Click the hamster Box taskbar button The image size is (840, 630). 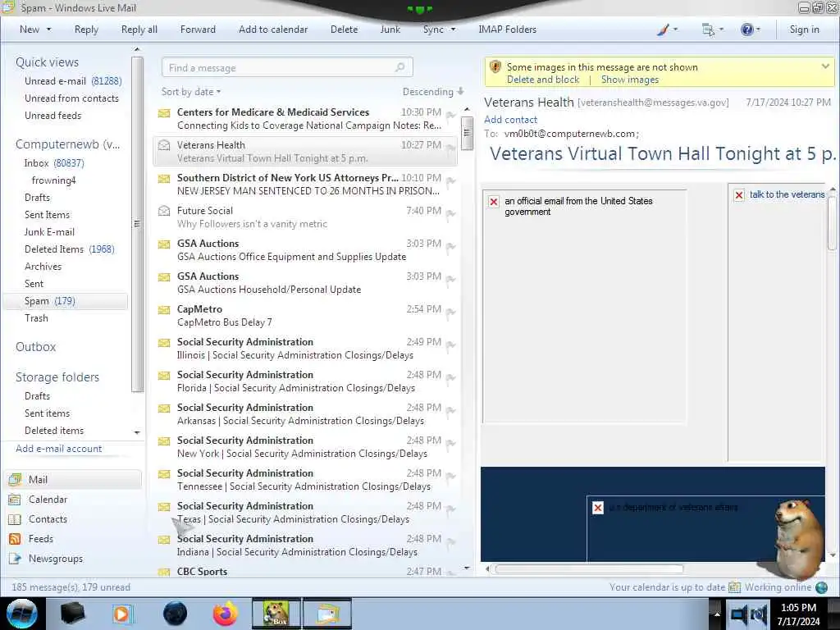click(x=276, y=614)
